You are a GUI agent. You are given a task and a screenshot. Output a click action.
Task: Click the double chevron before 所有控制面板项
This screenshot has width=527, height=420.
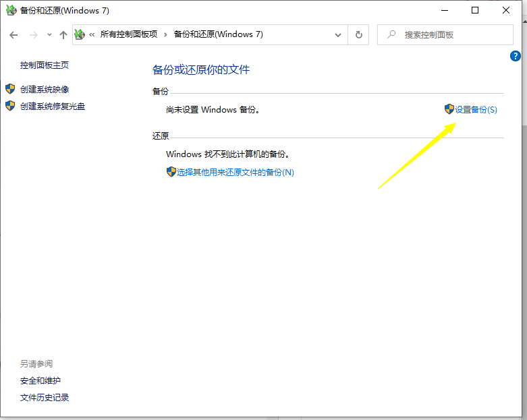click(x=92, y=34)
